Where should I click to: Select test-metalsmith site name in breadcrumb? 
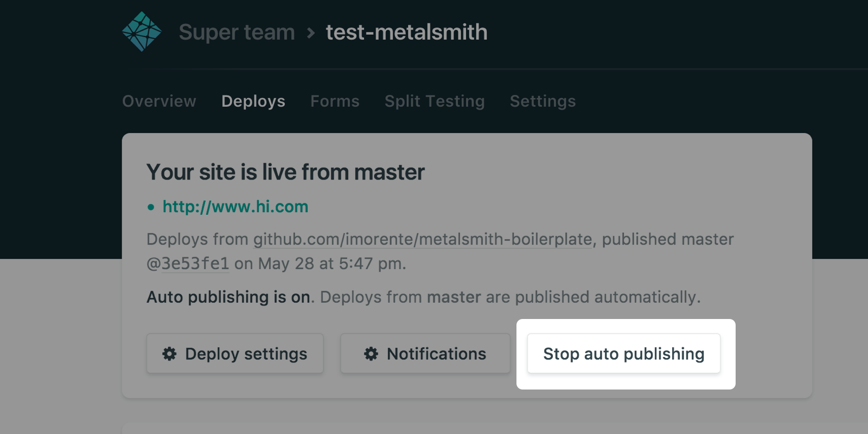[x=406, y=33]
